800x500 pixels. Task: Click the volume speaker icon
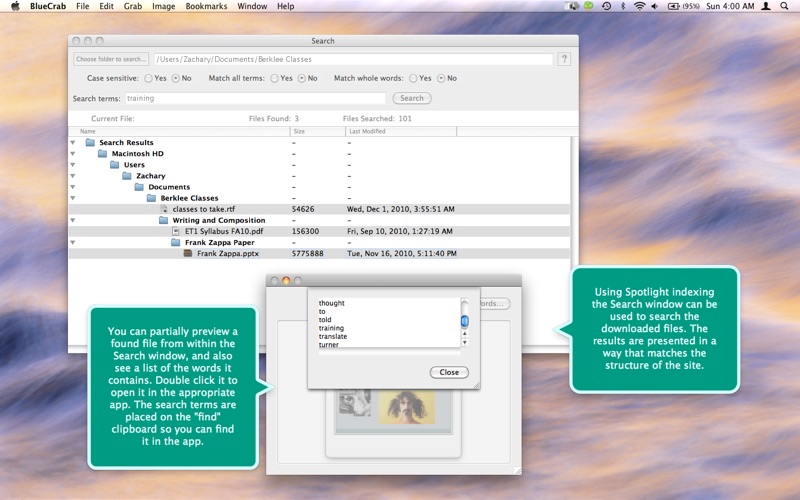[655, 6]
